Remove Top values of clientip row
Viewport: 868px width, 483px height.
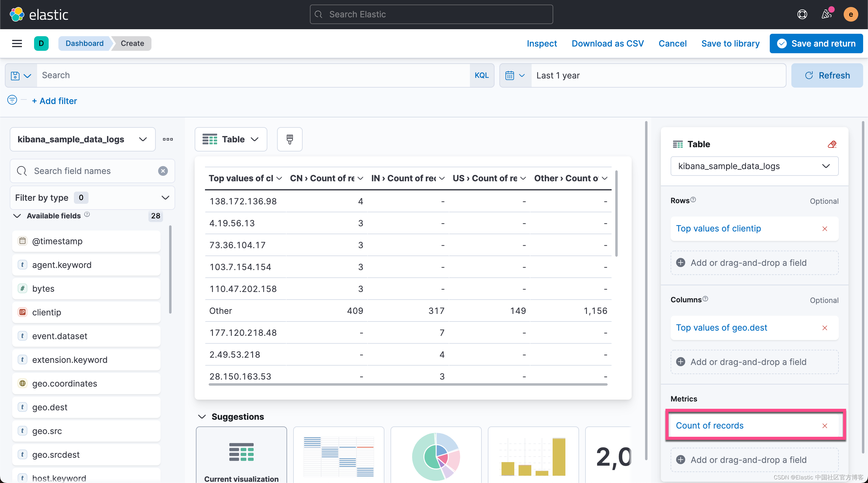click(825, 229)
